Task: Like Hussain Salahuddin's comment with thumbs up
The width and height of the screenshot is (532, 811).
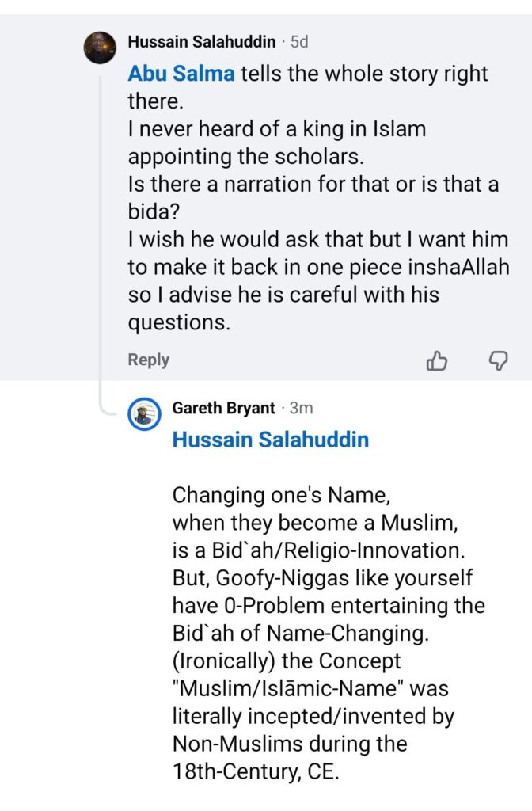Action: coord(437,361)
